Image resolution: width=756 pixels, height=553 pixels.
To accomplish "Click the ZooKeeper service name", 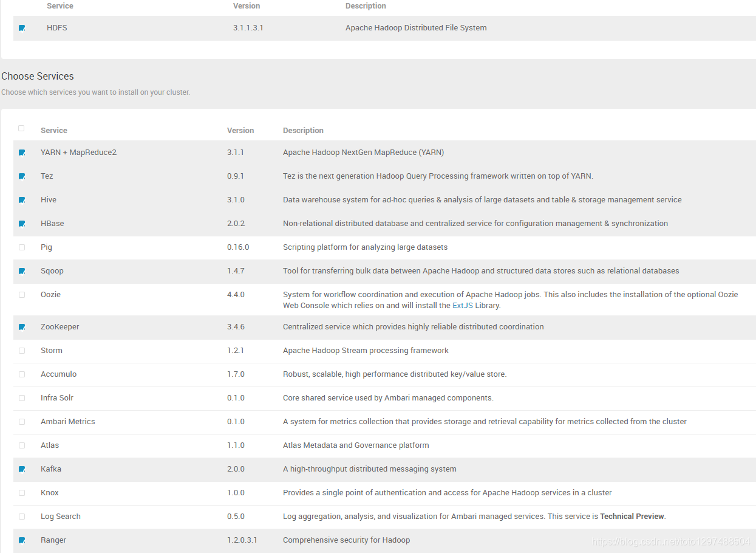I will click(60, 327).
